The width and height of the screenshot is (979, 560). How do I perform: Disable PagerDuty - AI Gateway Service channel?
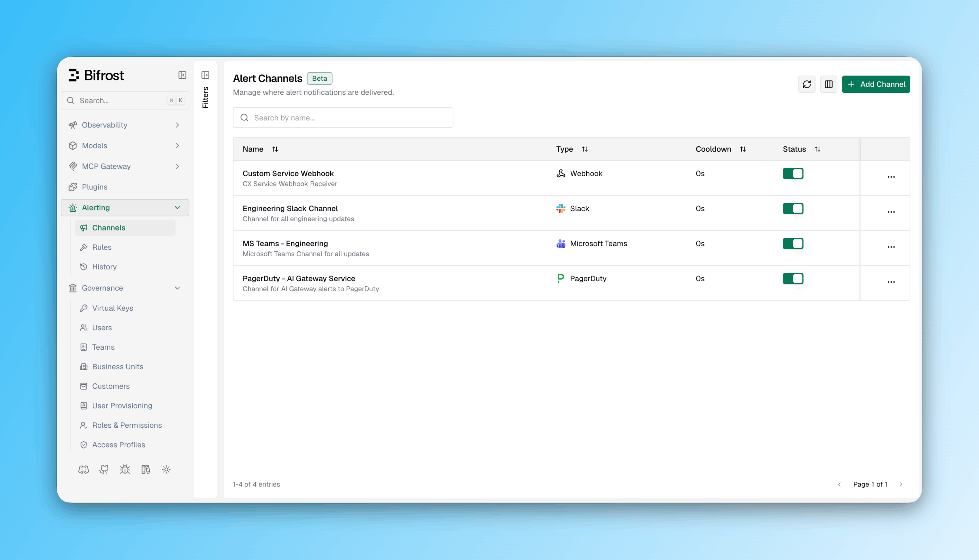pos(793,278)
